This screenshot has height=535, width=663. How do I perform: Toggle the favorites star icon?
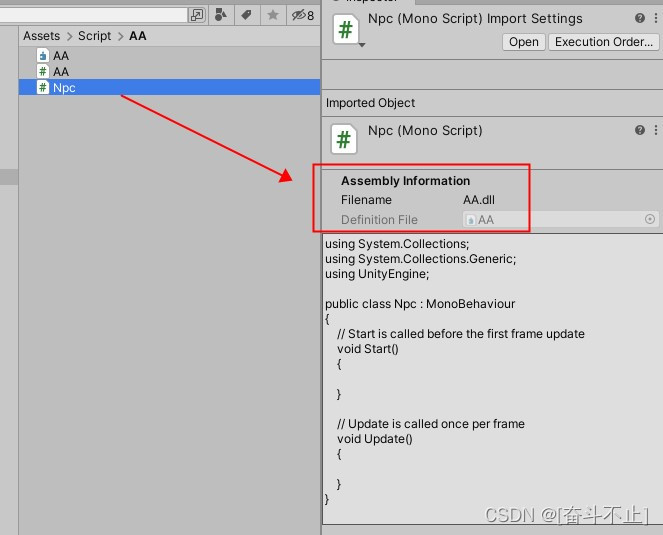[x=273, y=15]
